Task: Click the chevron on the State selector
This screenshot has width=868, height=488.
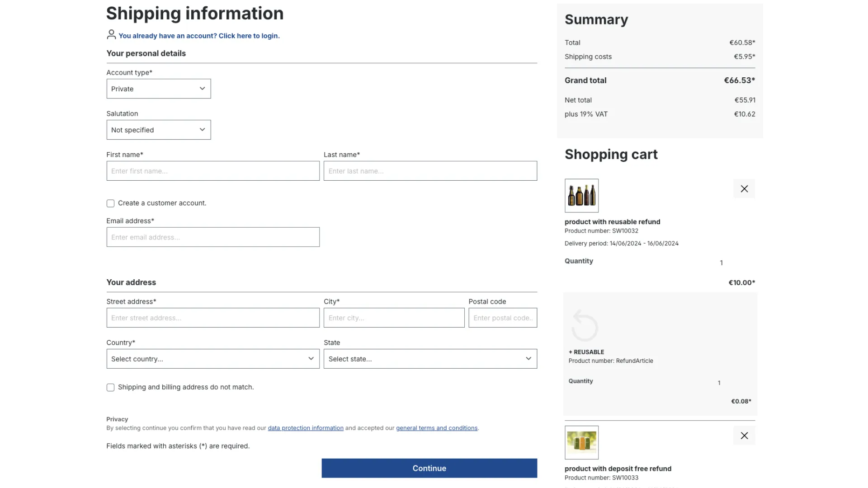Action: [x=528, y=358]
